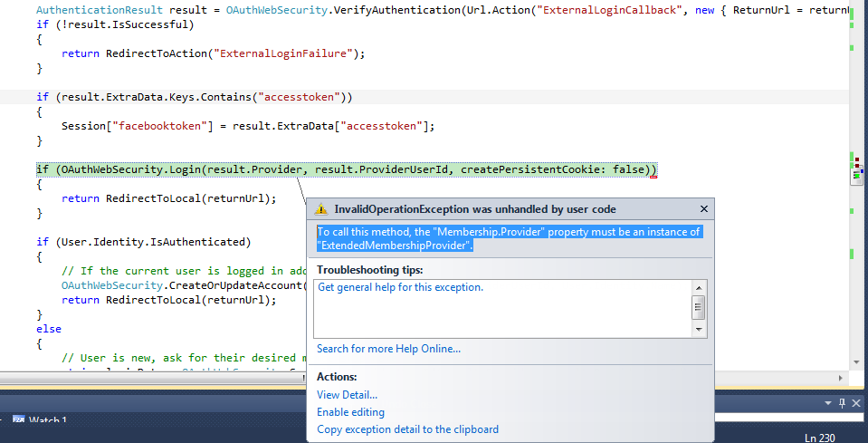Click the highlighted OAuthWebSecurity.Login code line
The image size is (868, 443).
[x=346, y=170]
